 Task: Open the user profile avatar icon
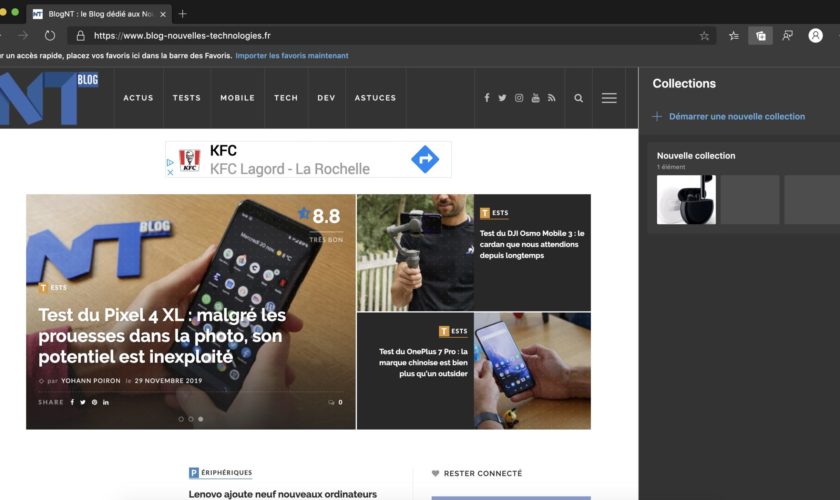(816, 35)
